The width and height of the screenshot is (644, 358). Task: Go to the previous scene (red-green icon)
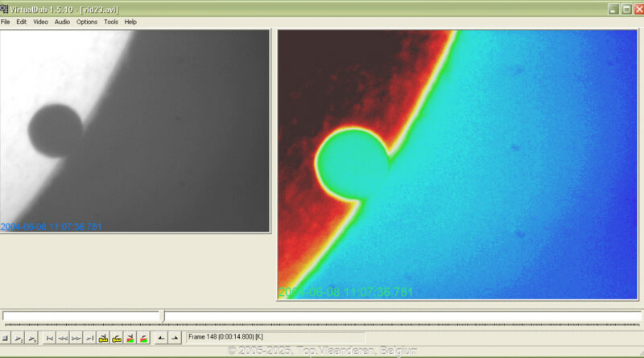click(130, 339)
